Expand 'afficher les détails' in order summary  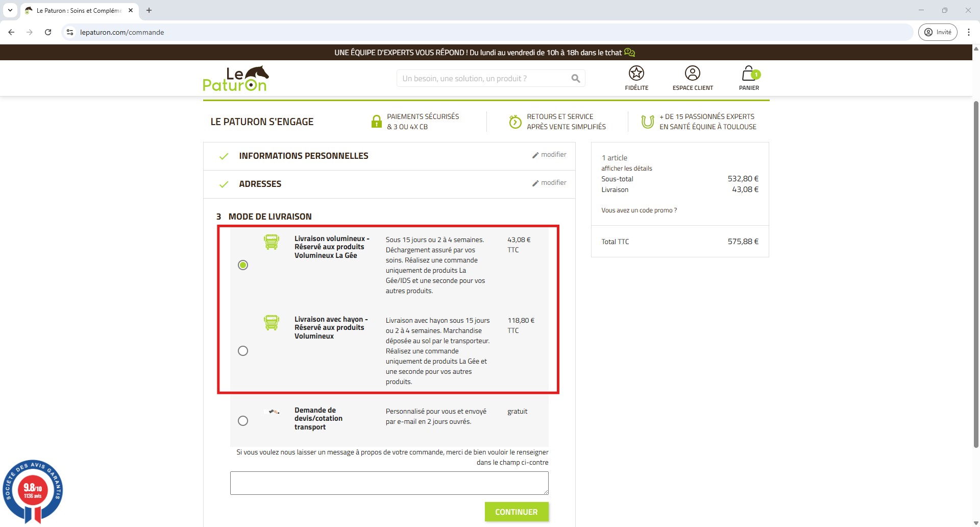coord(626,169)
